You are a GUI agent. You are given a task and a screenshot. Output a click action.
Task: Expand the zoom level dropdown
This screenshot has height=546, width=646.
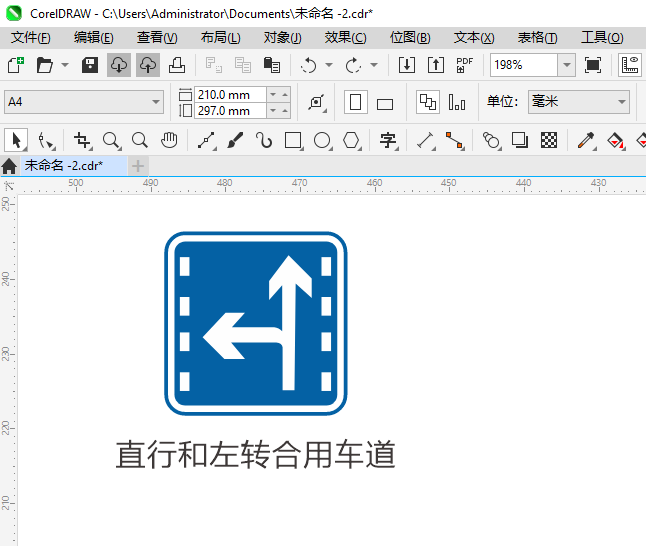click(567, 65)
